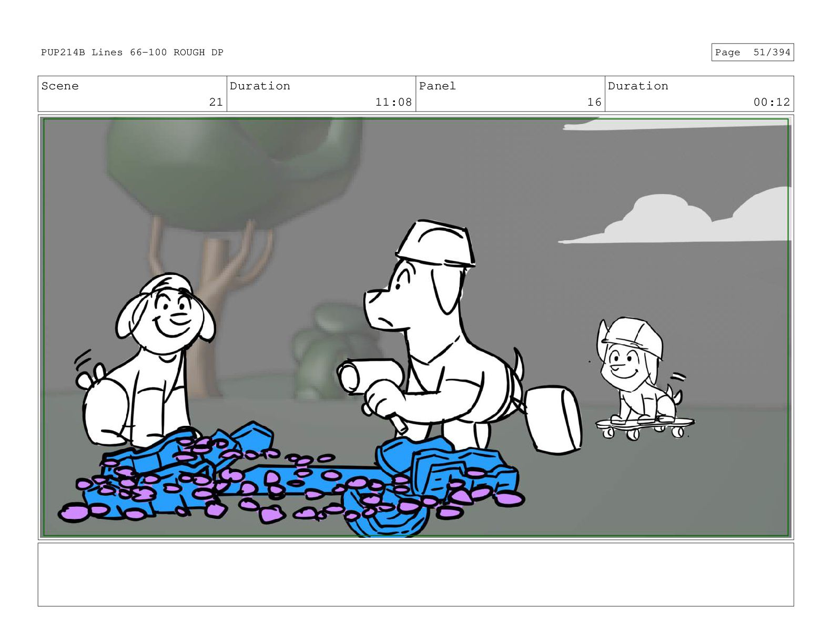Viewport: 832px width, 644px height.
Task: Click the header text 'PUP214B Lines 66-100 ROUGH DP'
Action: pyautogui.click(x=132, y=52)
